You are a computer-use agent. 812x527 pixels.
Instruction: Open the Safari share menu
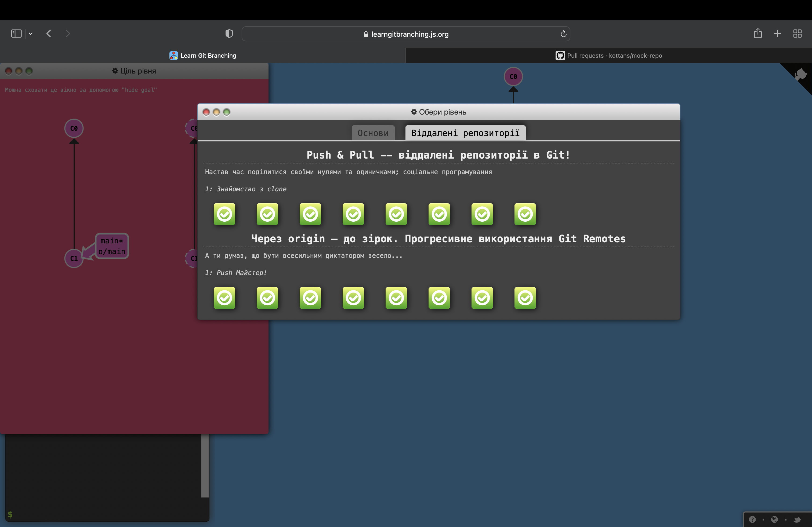758,33
